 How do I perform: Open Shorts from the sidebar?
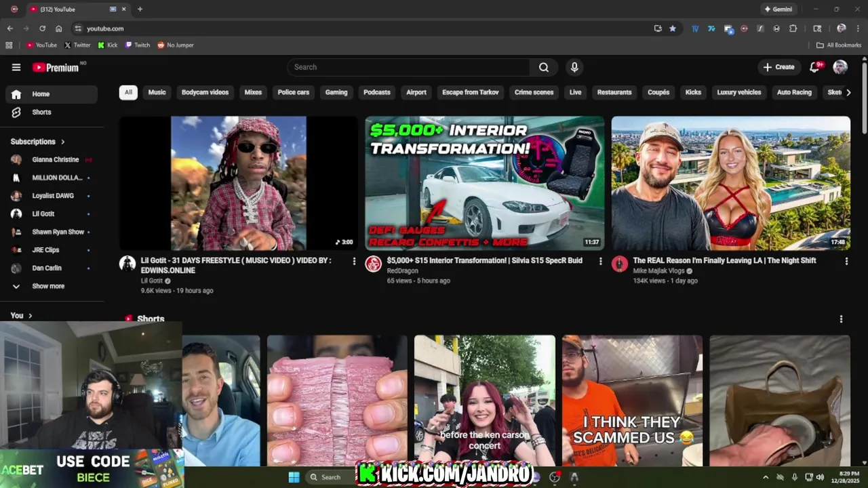[52, 112]
